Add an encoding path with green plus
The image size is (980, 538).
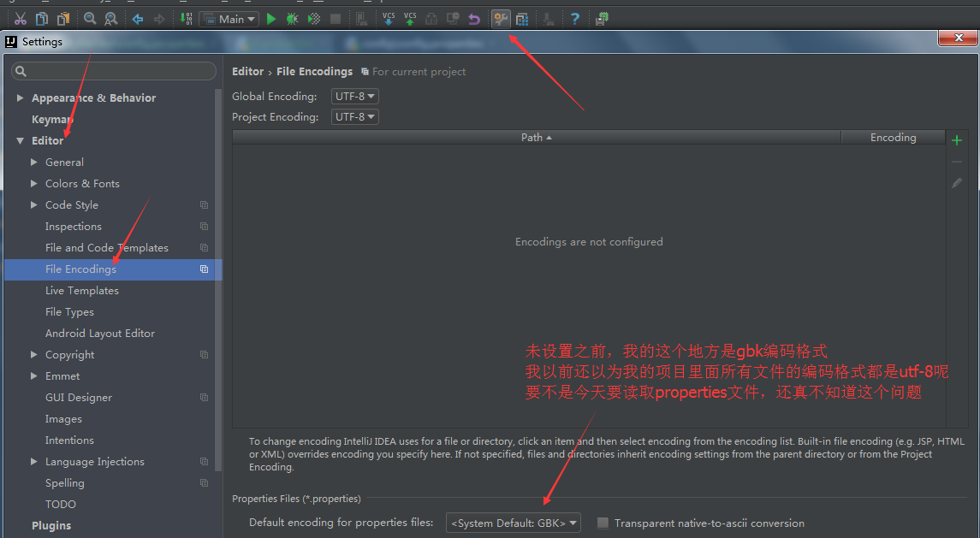point(956,140)
